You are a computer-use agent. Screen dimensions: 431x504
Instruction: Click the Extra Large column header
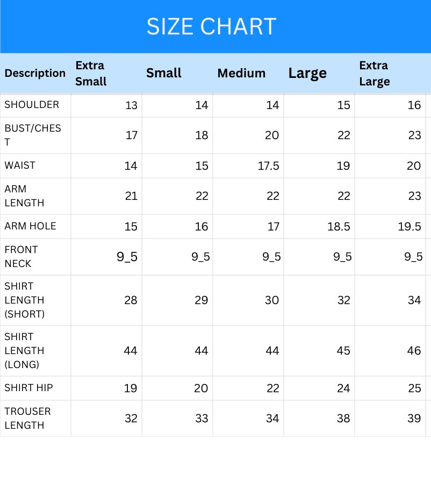tap(375, 73)
